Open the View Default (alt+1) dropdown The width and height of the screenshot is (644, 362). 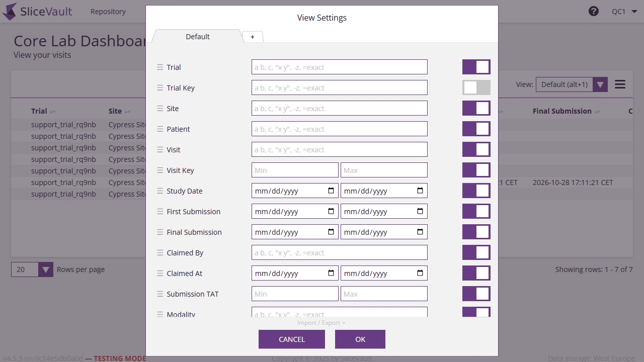[x=572, y=84]
